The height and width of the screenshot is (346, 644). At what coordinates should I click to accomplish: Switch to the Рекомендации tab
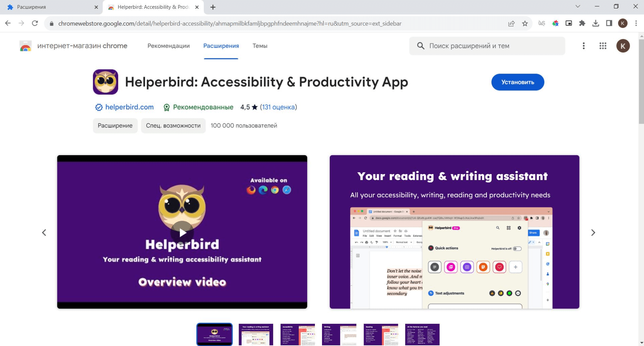click(168, 46)
